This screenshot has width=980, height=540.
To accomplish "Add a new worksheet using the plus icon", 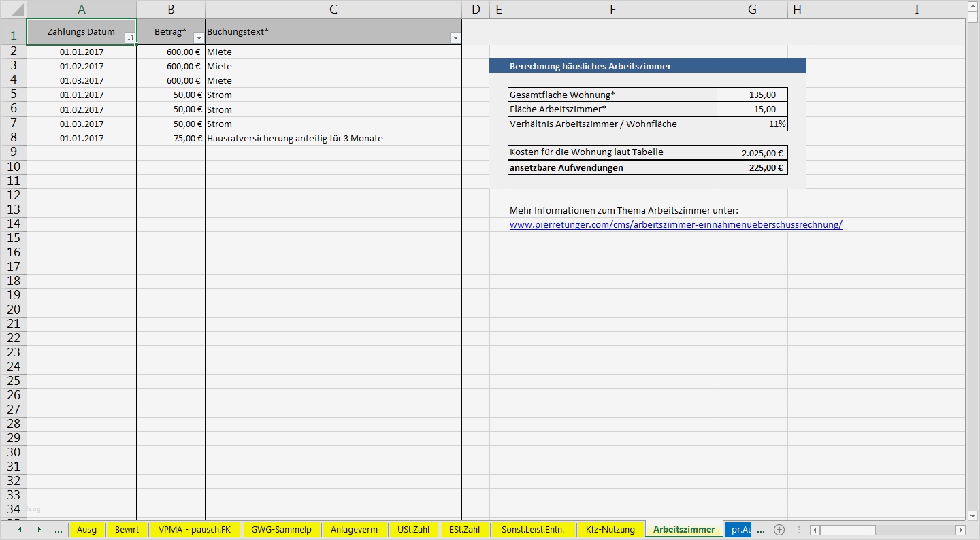I will click(x=779, y=529).
